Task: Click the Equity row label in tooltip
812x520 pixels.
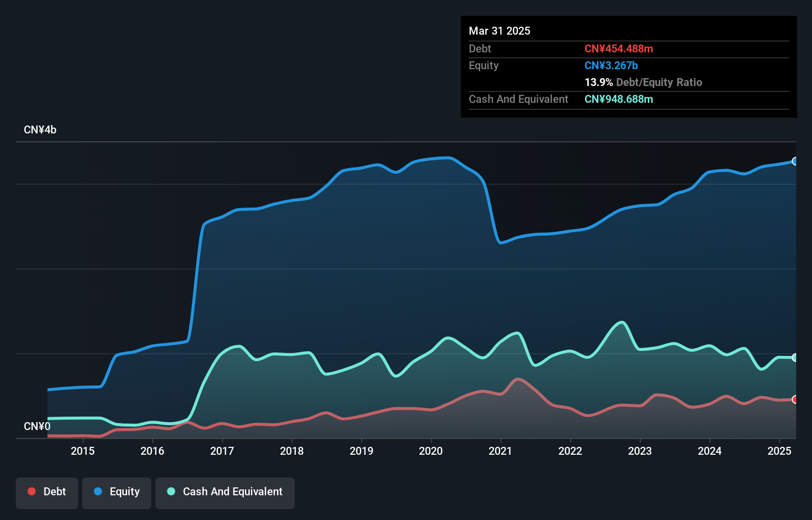Action: 484,66
